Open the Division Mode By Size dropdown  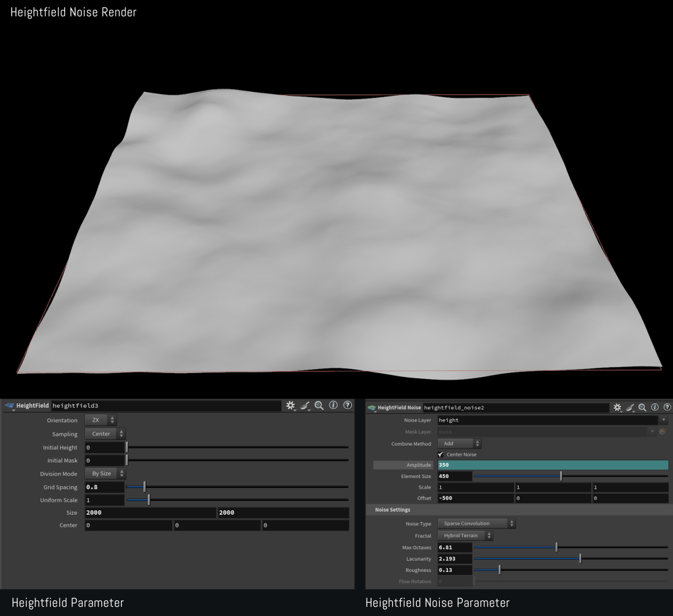[x=104, y=473]
